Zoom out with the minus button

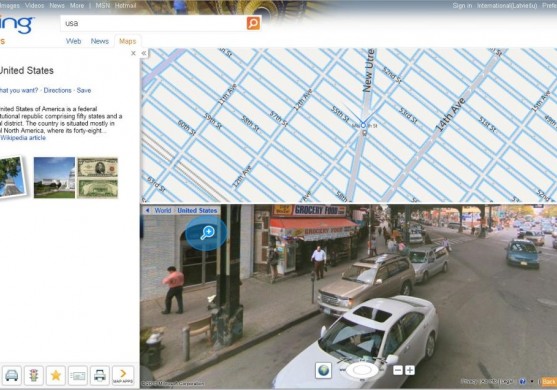[398, 370]
